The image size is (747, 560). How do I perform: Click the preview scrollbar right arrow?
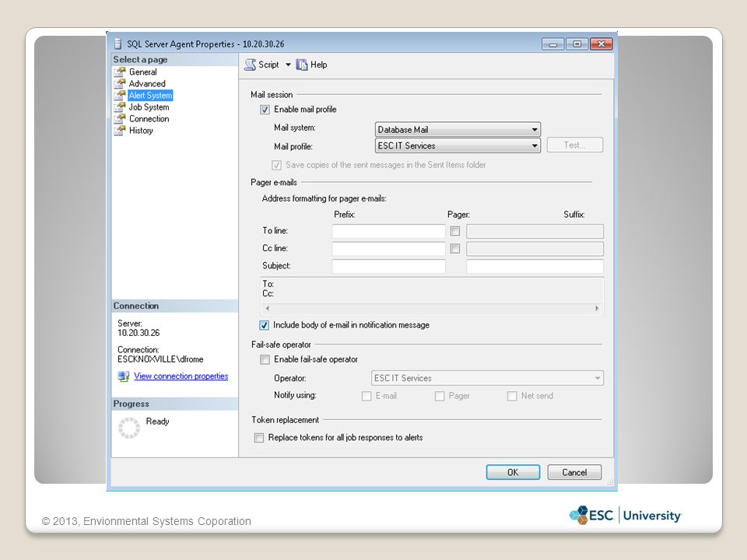[x=597, y=309]
